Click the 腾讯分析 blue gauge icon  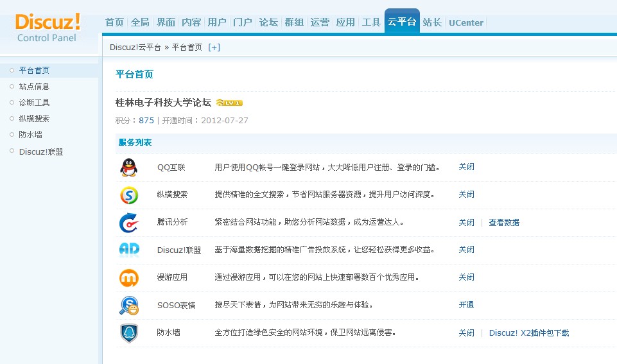pyautogui.click(x=128, y=223)
